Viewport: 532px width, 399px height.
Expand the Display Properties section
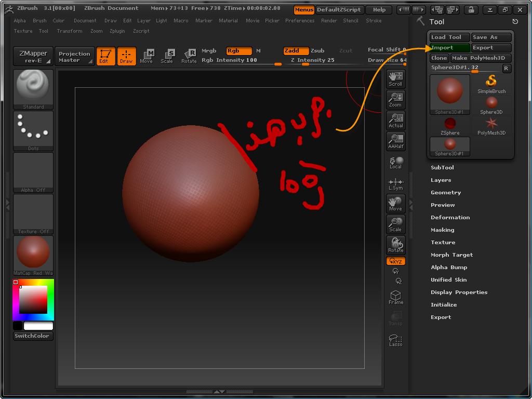(x=459, y=292)
